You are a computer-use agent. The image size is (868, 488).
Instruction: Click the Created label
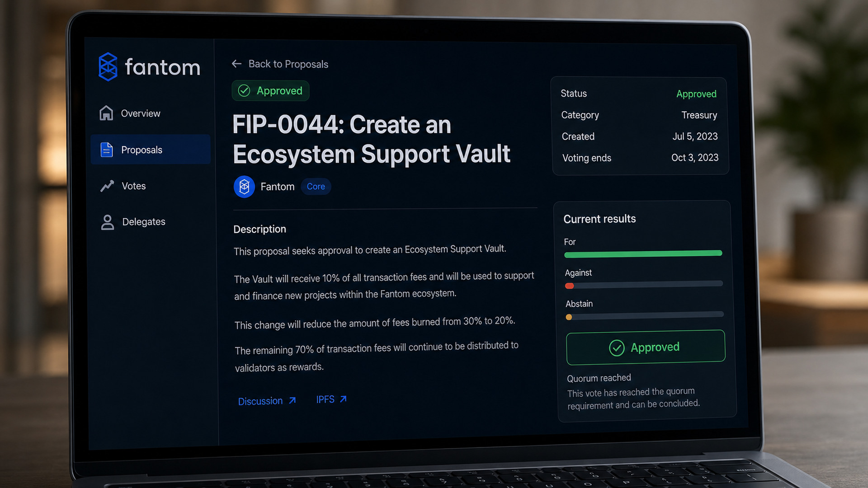point(578,136)
